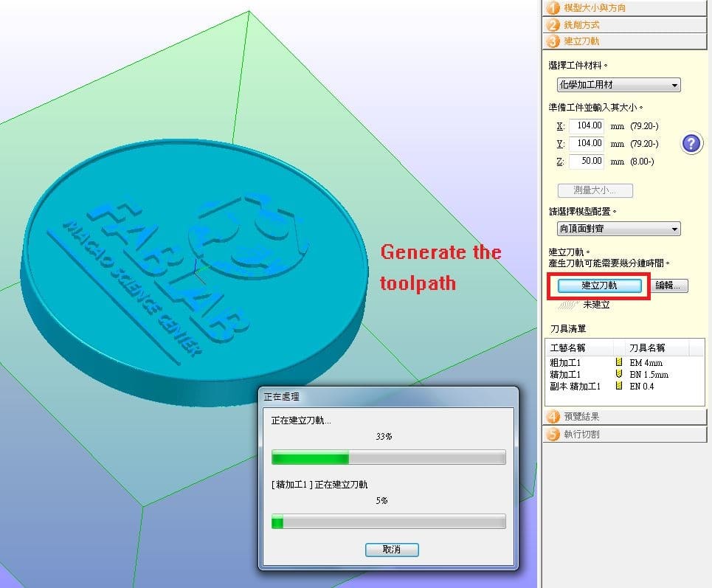Click the BN 1.5mm tool name

[x=649, y=375]
